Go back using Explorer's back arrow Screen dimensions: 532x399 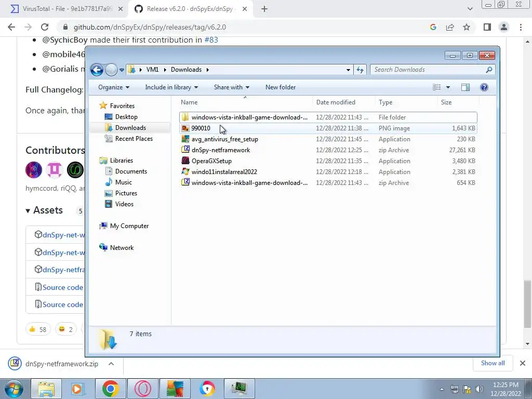[97, 70]
